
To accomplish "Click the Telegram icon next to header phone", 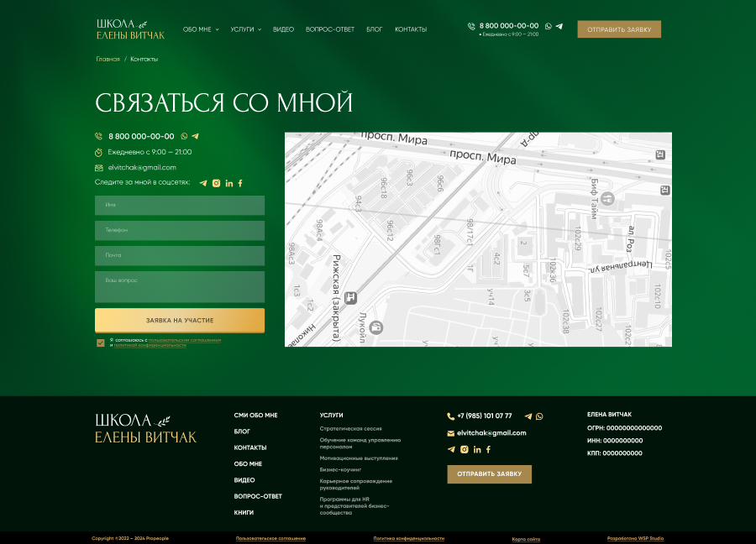I will click(559, 26).
